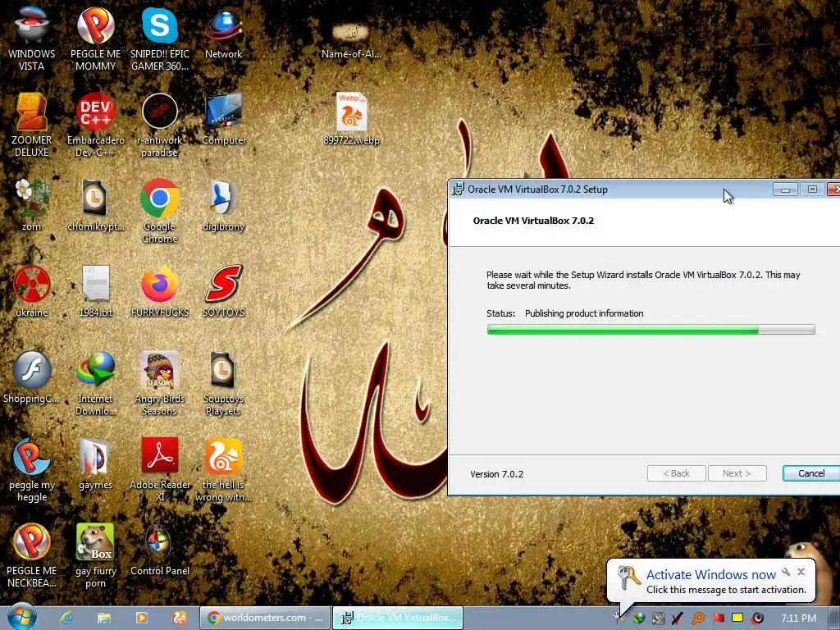Screen dimensions: 840x630
Task: Open the Computer desktop icon
Action: [223, 119]
